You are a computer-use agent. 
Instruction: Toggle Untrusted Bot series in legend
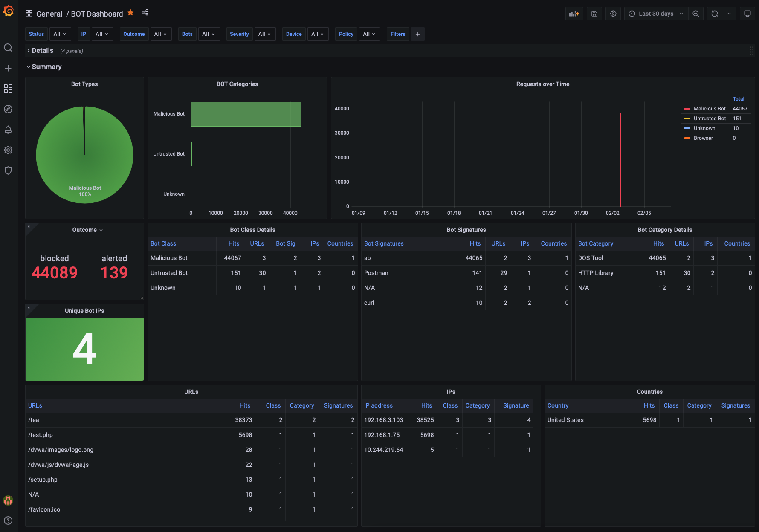point(710,119)
